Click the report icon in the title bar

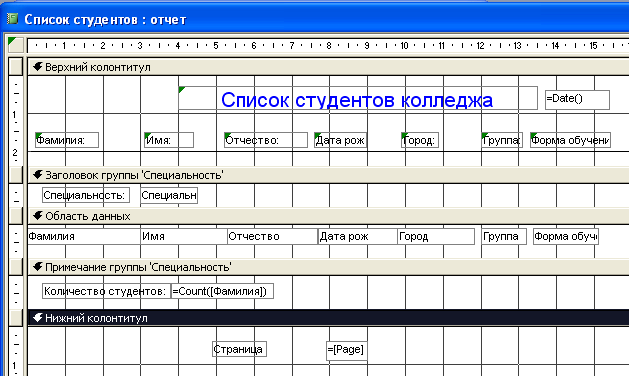click(x=12, y=18)
